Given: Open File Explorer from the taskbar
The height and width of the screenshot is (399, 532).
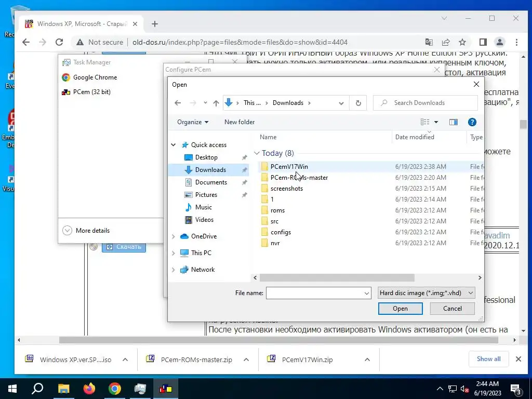Looking at the screenshot, I should tap(63, 389).
